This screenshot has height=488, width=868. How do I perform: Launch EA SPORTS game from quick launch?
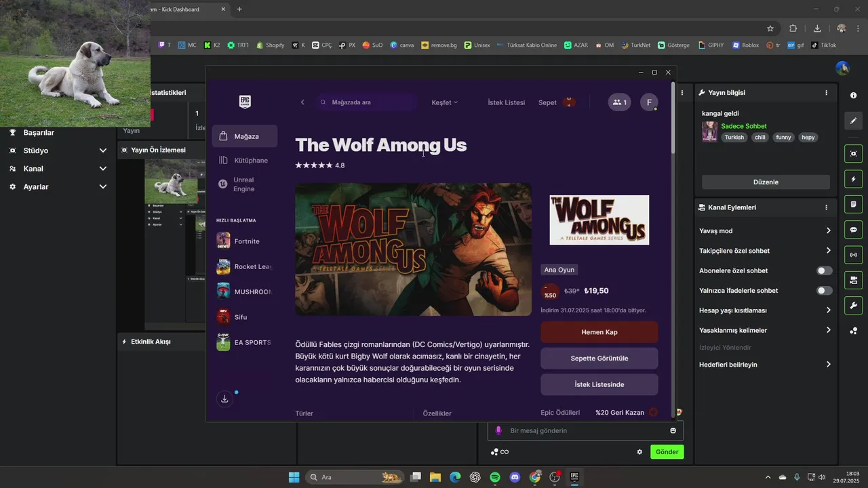[x=245, y=342]
